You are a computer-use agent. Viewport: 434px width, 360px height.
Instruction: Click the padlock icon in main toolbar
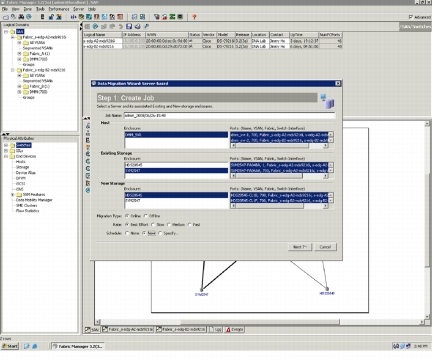coord(51,17)
